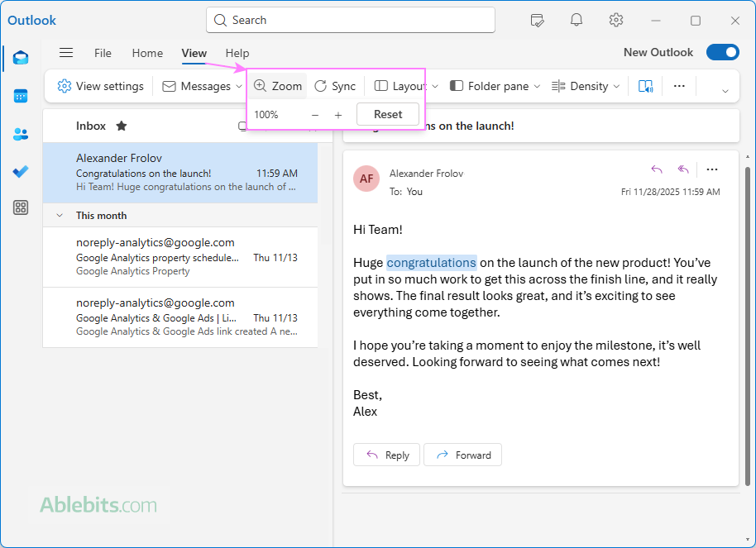Open the To Do checkmark icon

(21, 171)
